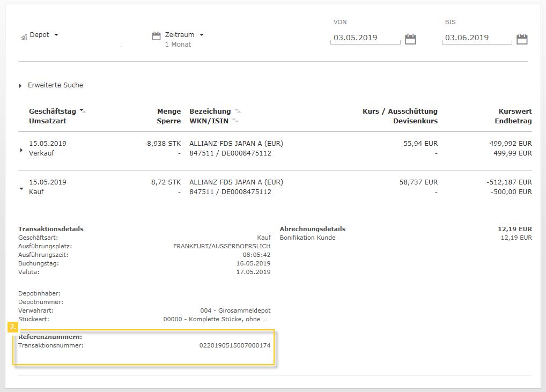Select the Verkauf ALLIANZ FDS JAPAN name
This screenshot has width=546, height=392.
pyautogui.click(x=236, y=144)
